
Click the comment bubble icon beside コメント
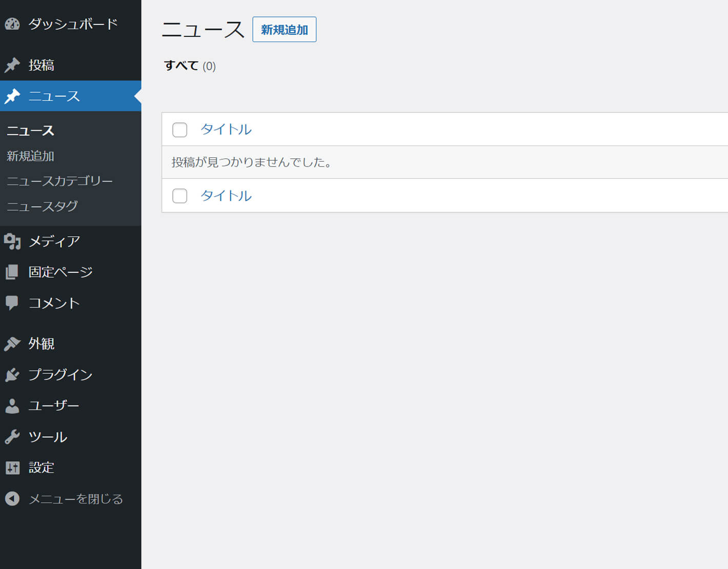[x=12, y=303]
